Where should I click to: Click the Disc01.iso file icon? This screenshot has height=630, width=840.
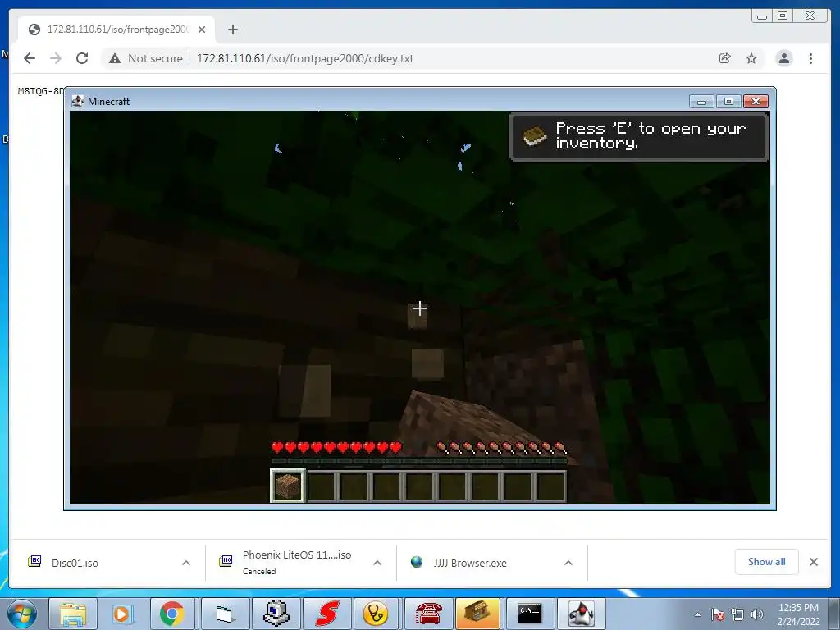tap(34, 561)
